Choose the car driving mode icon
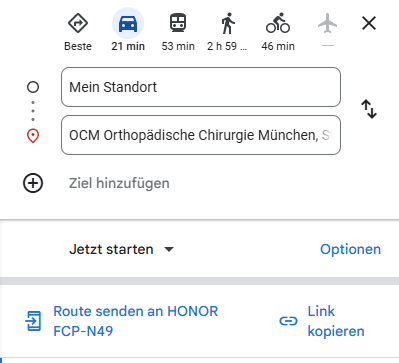 click(128, 24)
